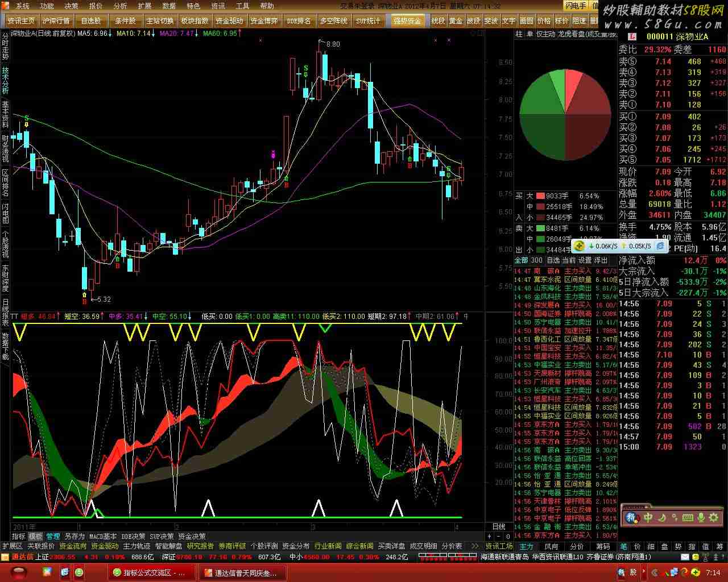Click the IE icon on the speed widget
Image resolution: width=728 pixels, height=582 pixels.
tap(660, 246)
